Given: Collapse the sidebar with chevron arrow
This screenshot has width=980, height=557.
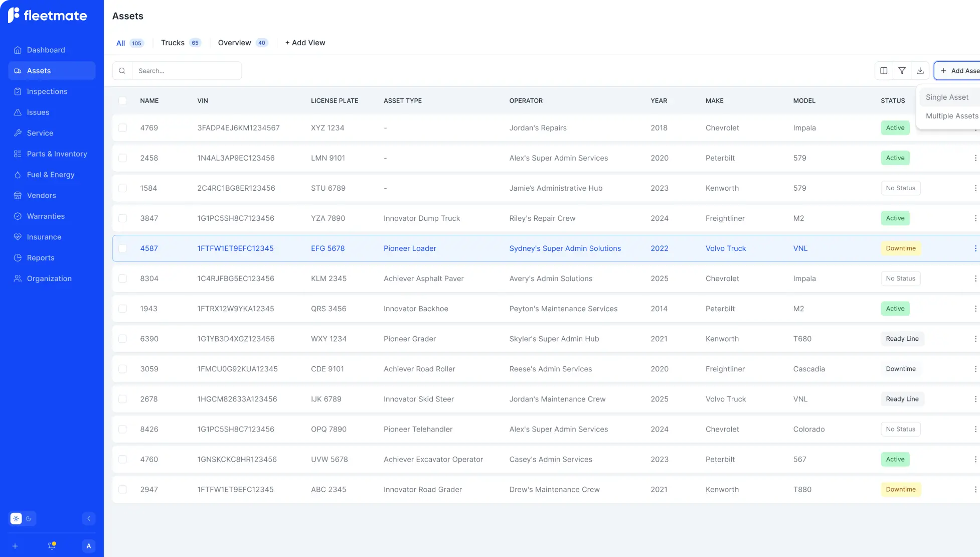Looking at the screenshot, I should tap(89, 519).
